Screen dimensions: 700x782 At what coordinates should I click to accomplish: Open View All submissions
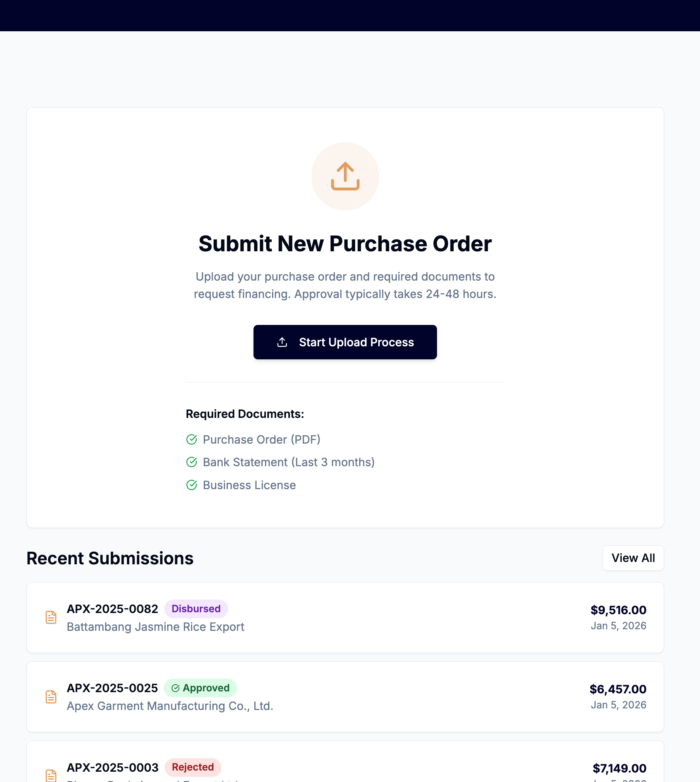click(633, 558)
